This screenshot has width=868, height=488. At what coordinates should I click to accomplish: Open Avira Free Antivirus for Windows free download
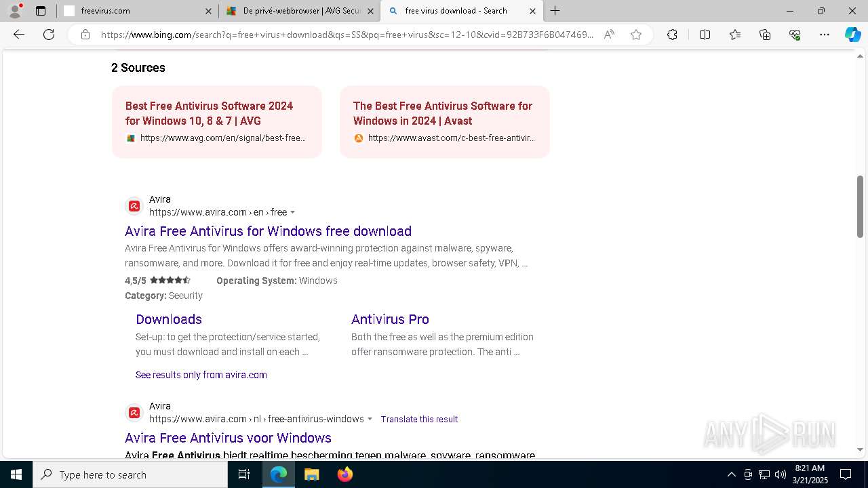coord(268,231)
